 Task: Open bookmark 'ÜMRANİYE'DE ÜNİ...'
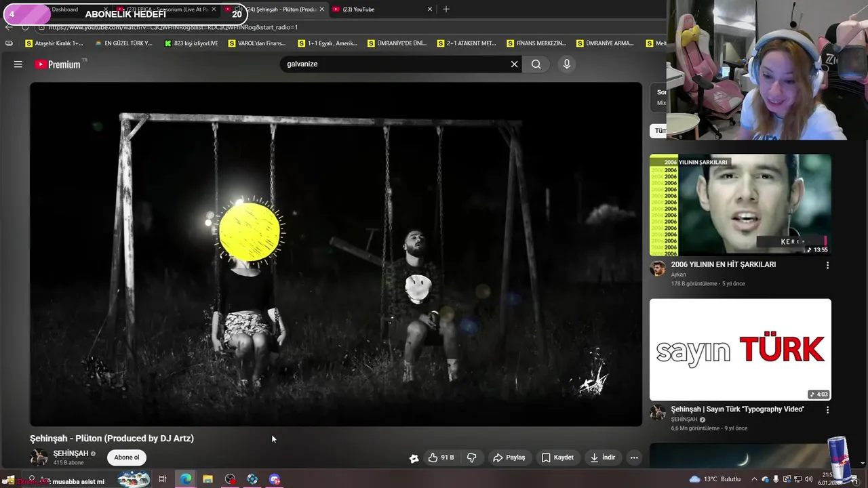[x=397, y=43]
